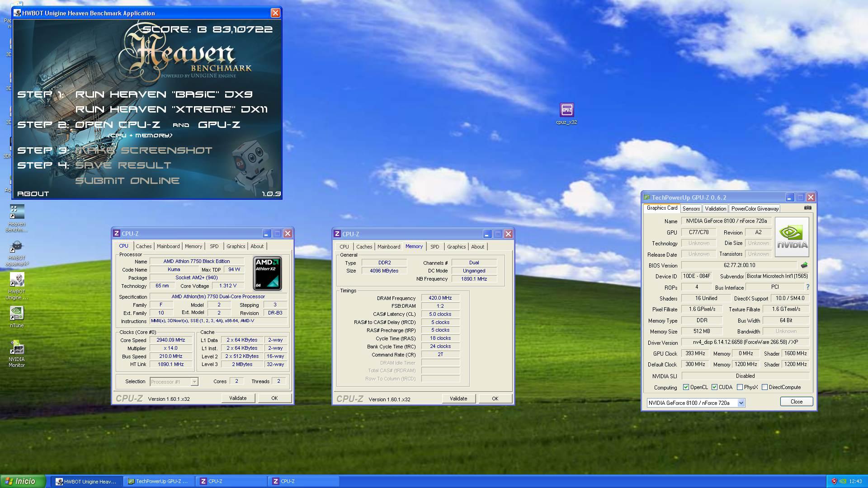The image size is (868, 488).
Task: Select the first CPU-Z taskbar button
Action: (x=231, y=482)
